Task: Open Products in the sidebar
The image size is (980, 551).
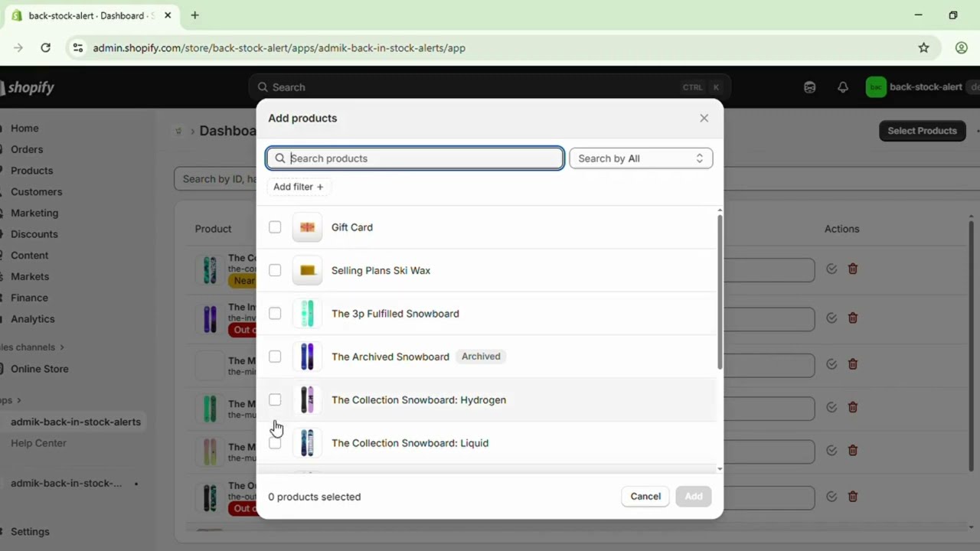Action: coord(31,171)
